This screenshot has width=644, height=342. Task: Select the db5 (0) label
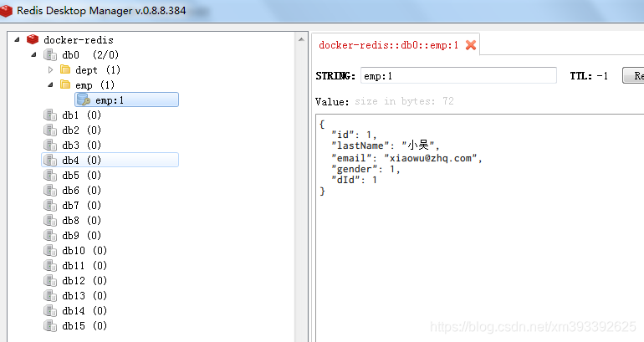pos(81,176)
